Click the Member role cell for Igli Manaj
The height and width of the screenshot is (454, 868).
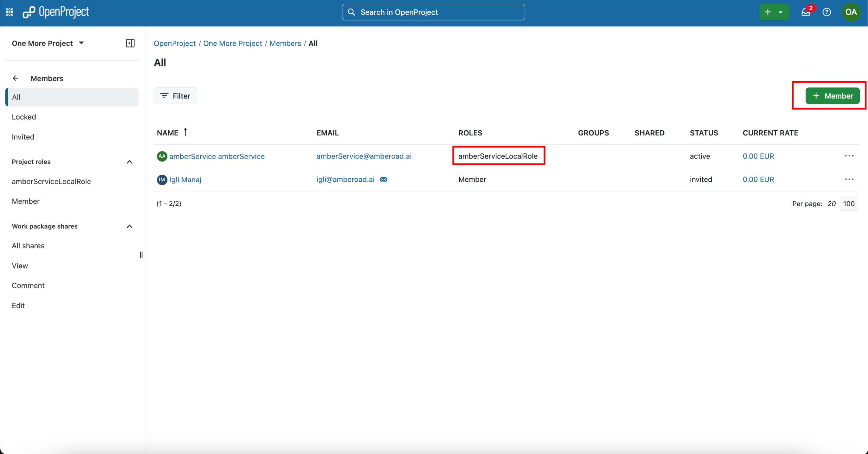point(472,179)
